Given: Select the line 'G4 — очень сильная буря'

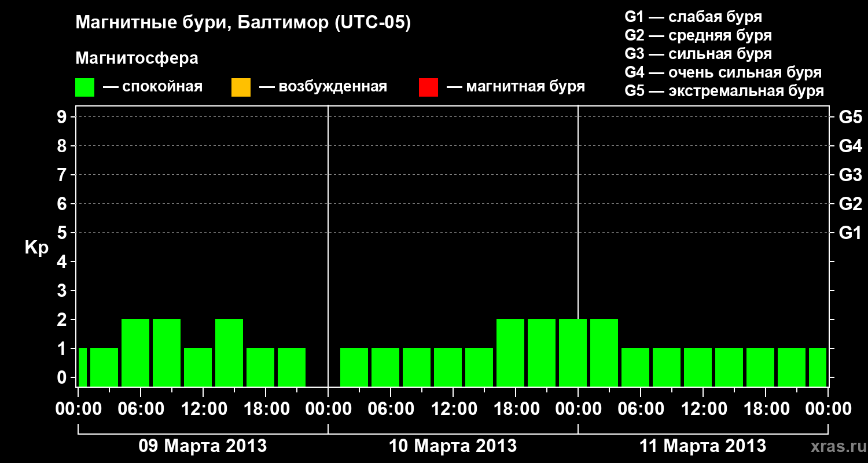Looking at the screenshot, I should click(723, 72).
